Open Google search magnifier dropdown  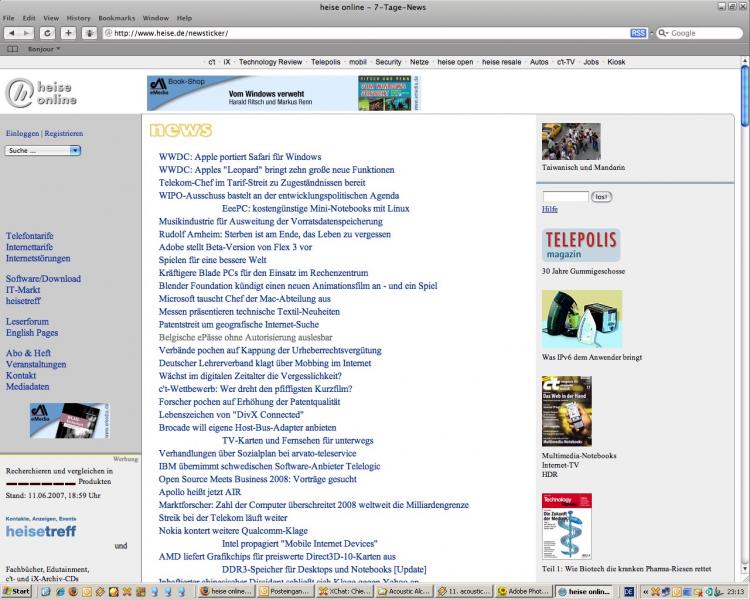pyautogui.click(x=663, y=33)
